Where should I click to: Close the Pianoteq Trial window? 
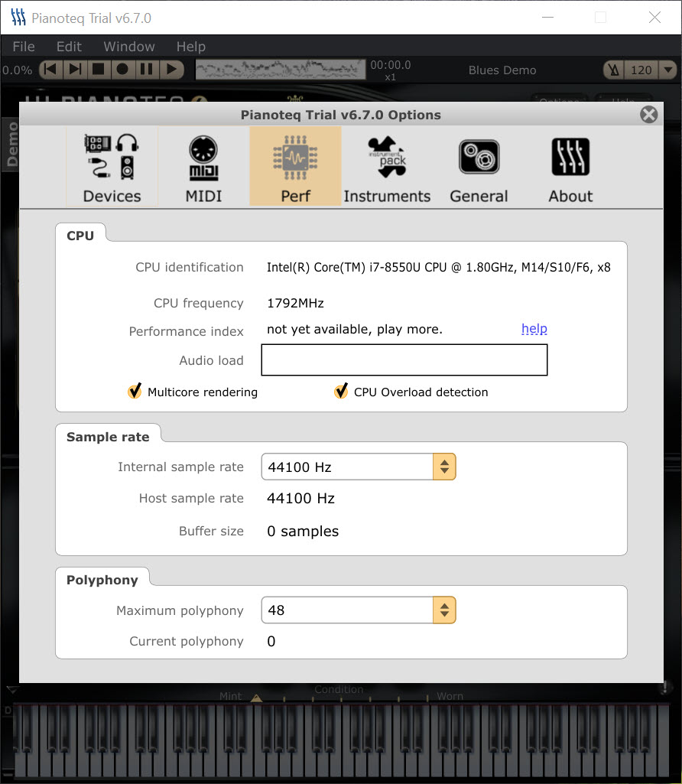pyautogui.click(x=654, y=18)
